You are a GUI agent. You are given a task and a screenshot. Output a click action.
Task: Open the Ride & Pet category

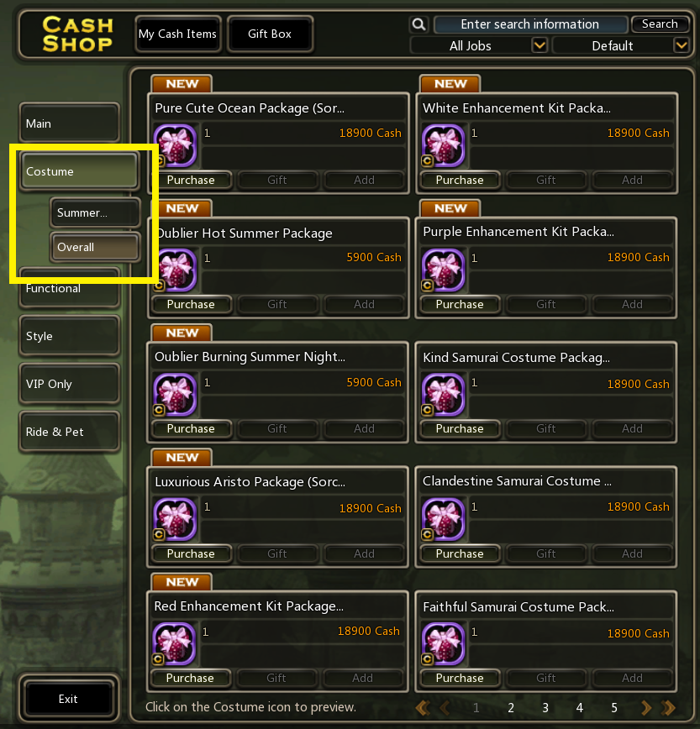pyautogui.click(x=69, y=432)
